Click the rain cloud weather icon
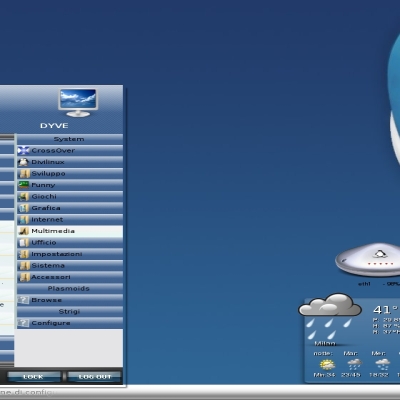Screen dimensions: 400x400 click(330, 317)
